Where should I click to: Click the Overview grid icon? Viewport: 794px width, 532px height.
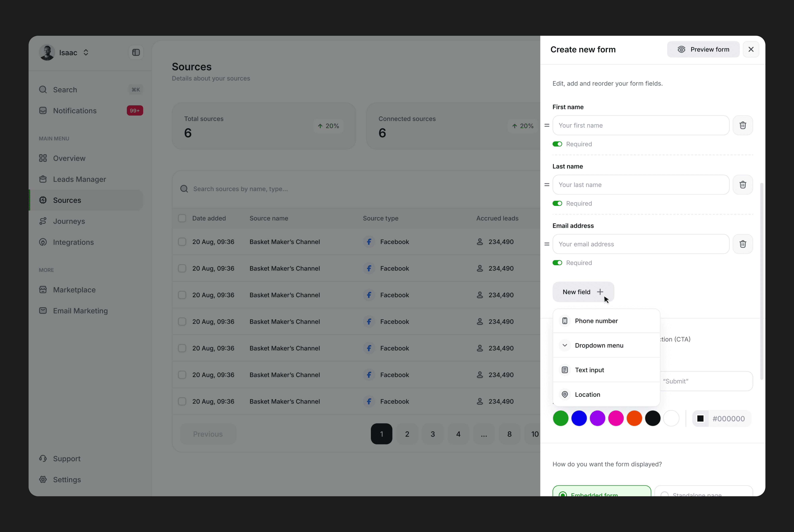[43, 158]
